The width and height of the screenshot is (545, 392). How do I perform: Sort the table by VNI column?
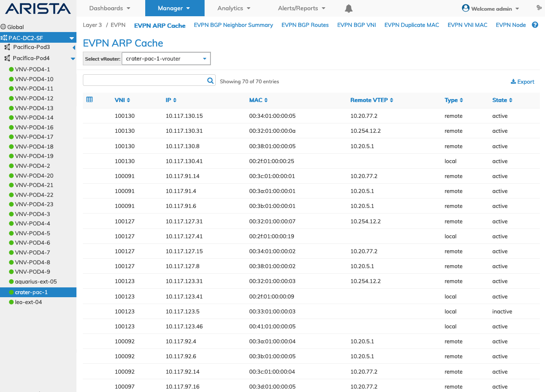122,100
